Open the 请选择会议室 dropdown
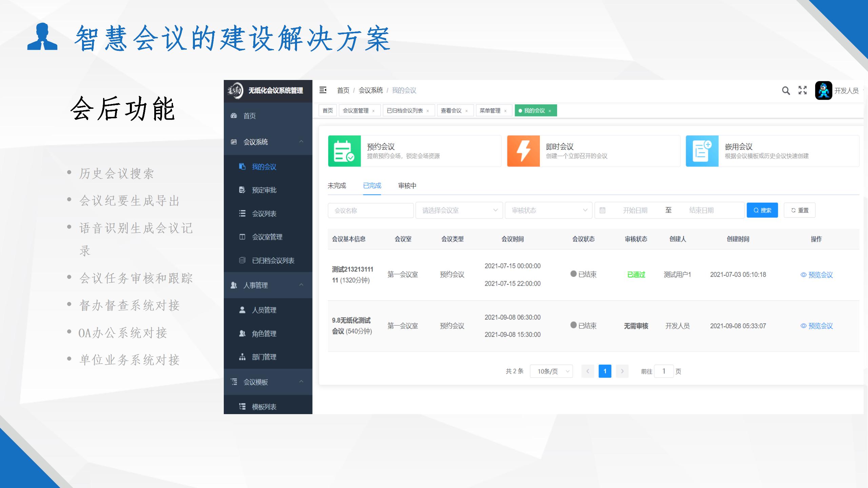 [459, 210]
